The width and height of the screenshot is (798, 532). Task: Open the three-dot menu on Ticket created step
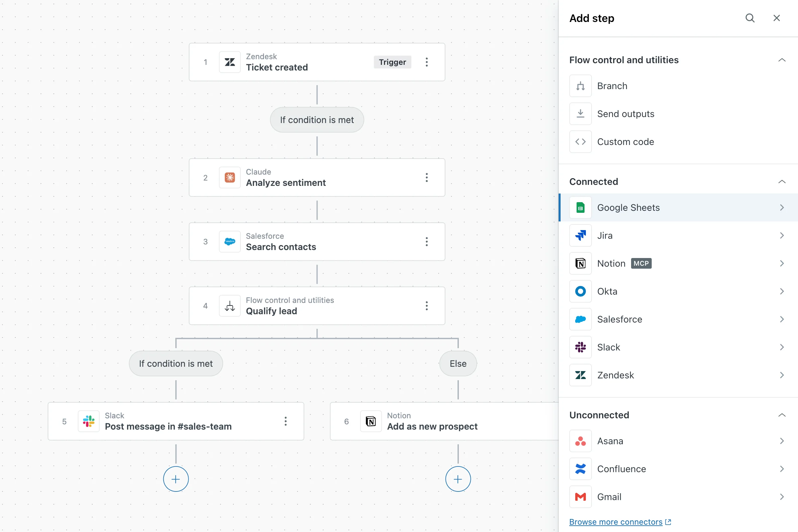tap(427, 62)
